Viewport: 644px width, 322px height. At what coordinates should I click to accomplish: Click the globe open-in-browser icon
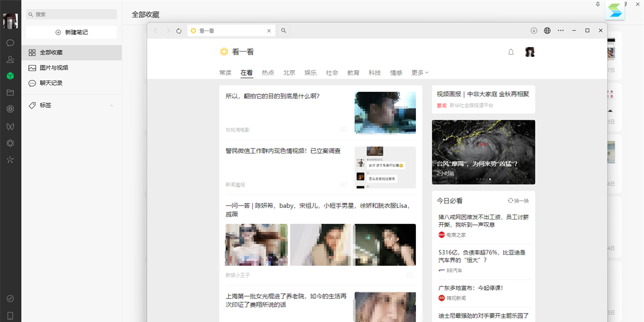(547, 31)
